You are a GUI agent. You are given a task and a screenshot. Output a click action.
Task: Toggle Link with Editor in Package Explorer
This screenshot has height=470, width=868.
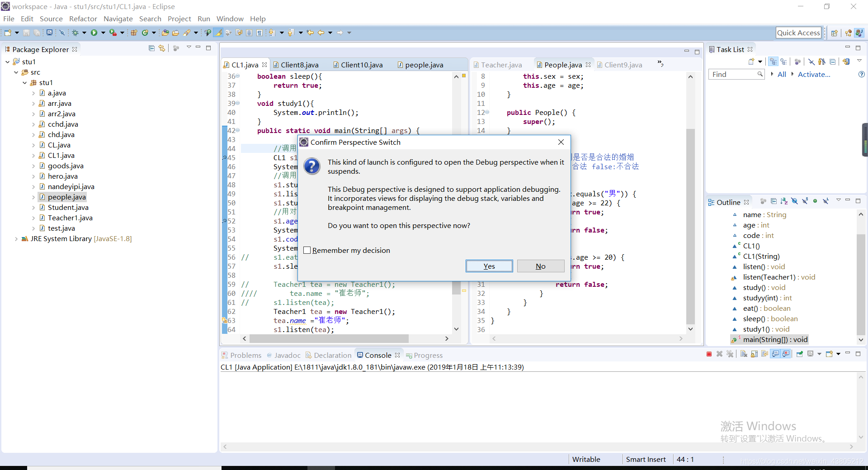(162, 48)
